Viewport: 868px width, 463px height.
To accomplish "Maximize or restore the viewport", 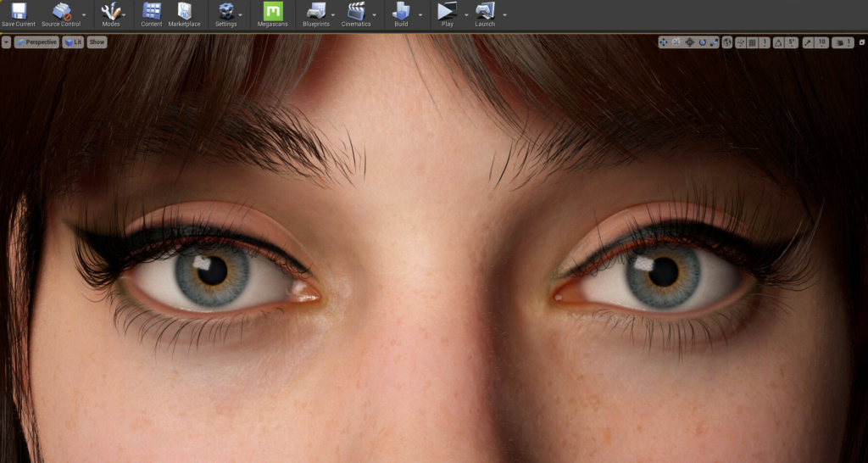I will pyautogui.click(x=861, y=42).
